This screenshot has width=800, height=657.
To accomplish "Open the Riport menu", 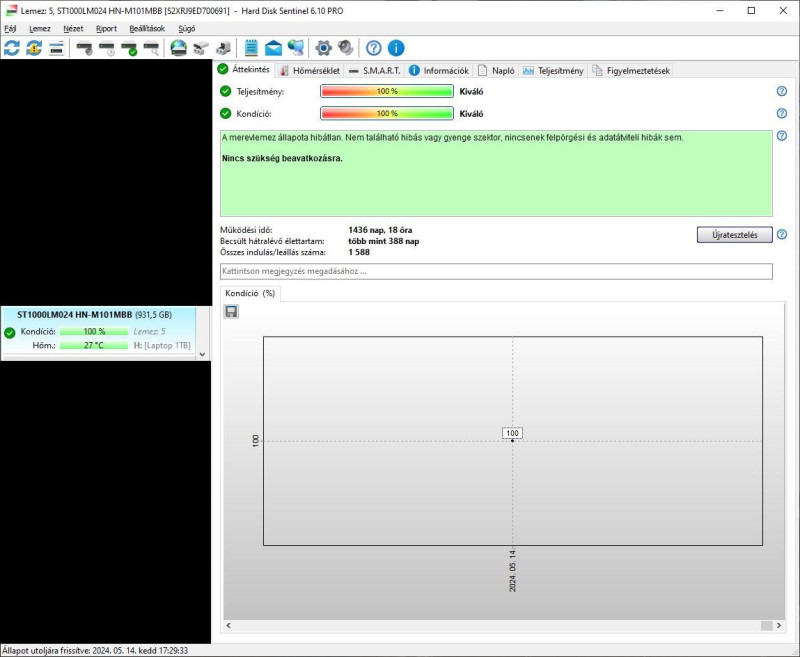I will point(107,29).
